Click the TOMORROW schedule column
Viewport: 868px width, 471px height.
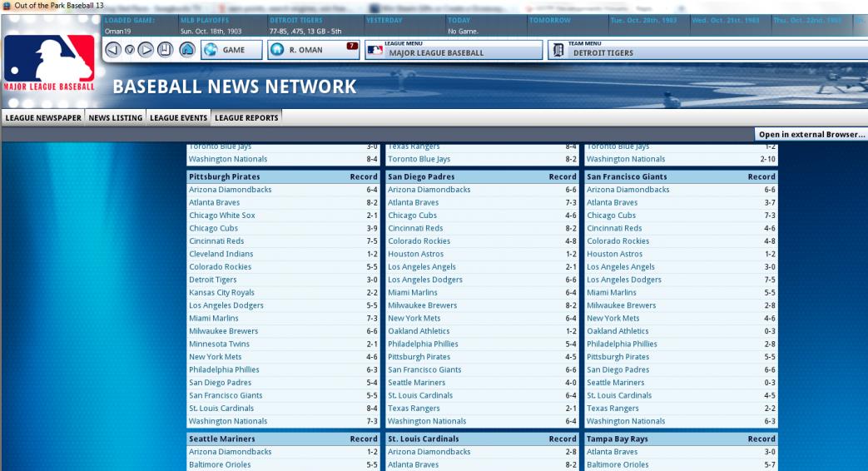(568, 26)
